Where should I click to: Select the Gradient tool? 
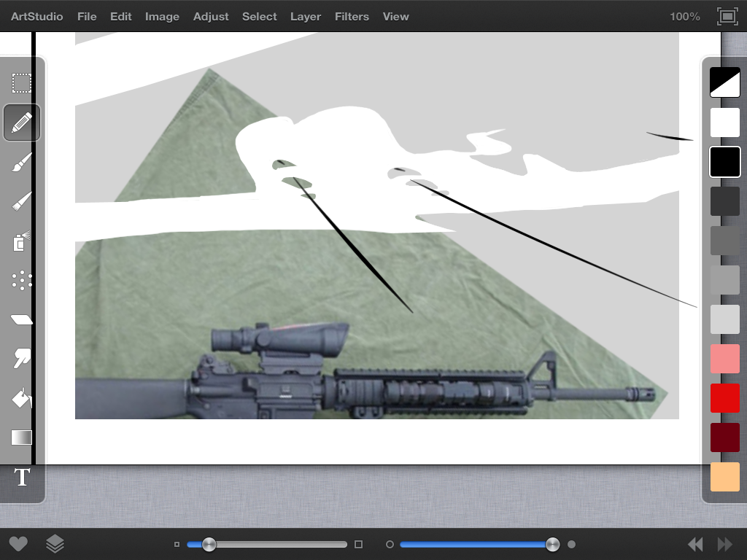(x=21, y=437)
